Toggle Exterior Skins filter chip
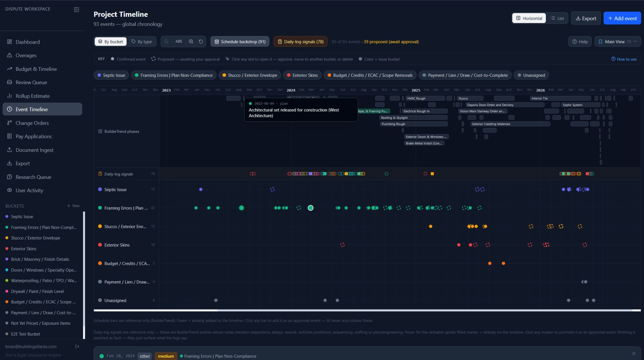This screenshot has height=360, width=644. [302, 75]
